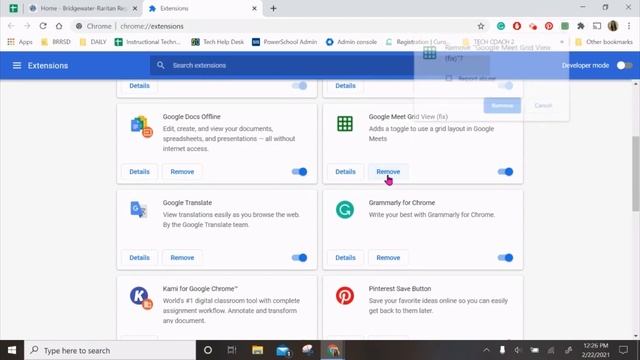The width and height of the screenshot is (640, 360).
Task: Remove the Grammarly for Chrome extension
Action: point(388,258)
